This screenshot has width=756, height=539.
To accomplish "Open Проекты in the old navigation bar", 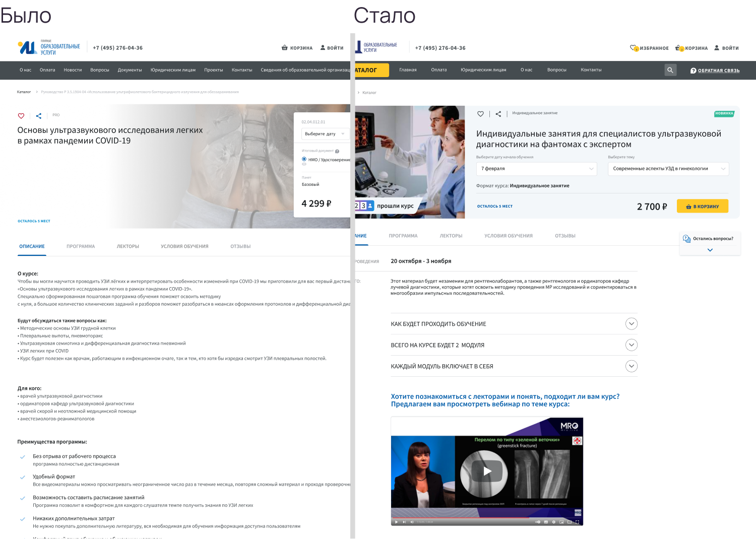I will pos(214,70).
